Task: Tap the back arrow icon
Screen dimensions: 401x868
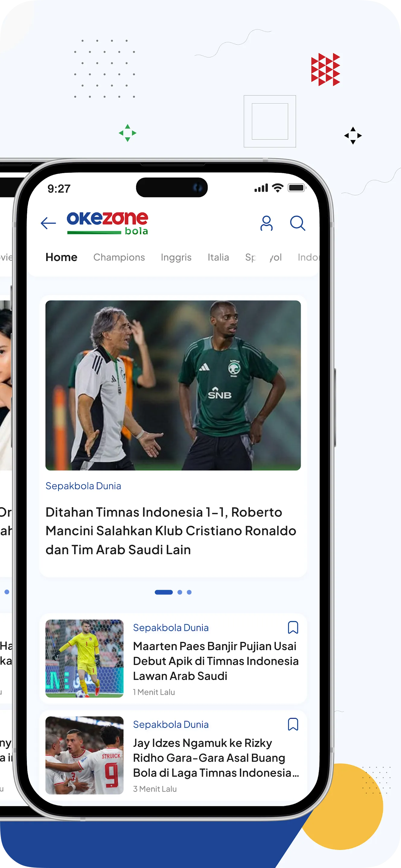Action: pyautogui.click(x=48, y=223)
